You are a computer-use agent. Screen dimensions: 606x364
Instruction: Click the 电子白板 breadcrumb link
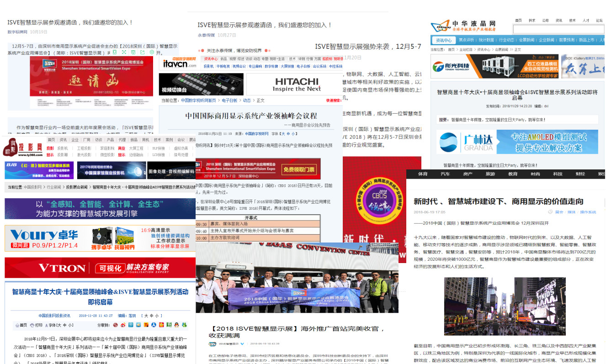(229, 100)
